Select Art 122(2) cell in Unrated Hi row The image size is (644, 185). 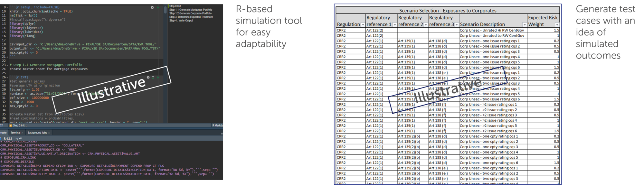click(381, 30)
